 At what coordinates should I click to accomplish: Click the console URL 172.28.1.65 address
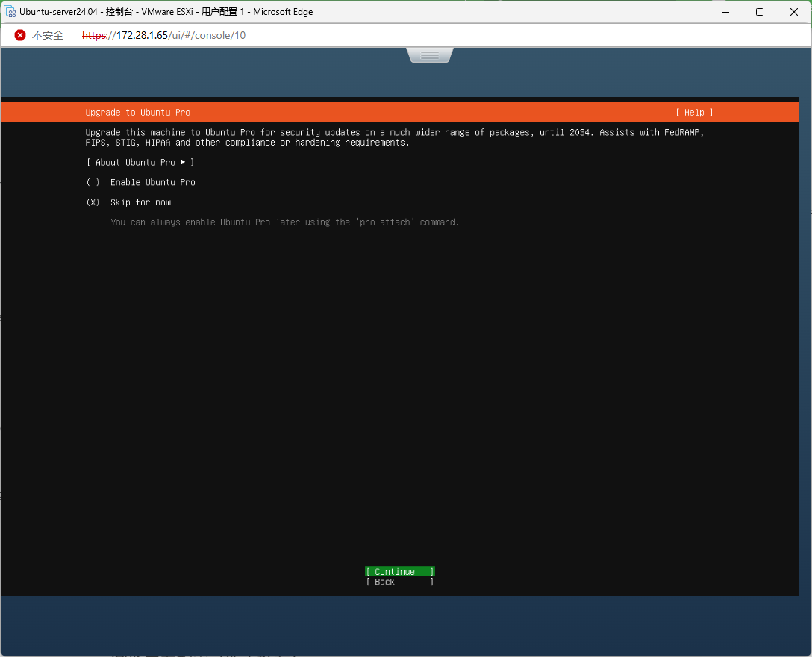tap(163, 35)
